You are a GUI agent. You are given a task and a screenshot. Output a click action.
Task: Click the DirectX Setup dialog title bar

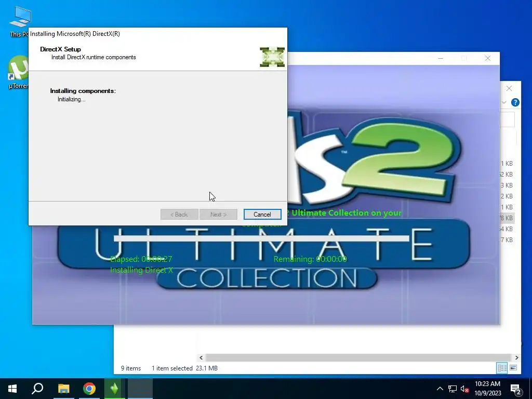coord(158,34)
